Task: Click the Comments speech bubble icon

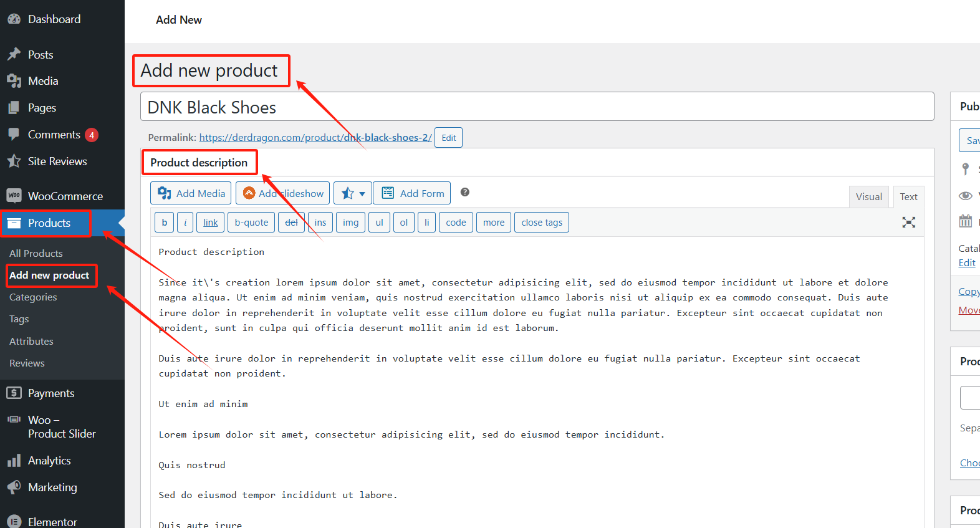Action: point(14,135)
